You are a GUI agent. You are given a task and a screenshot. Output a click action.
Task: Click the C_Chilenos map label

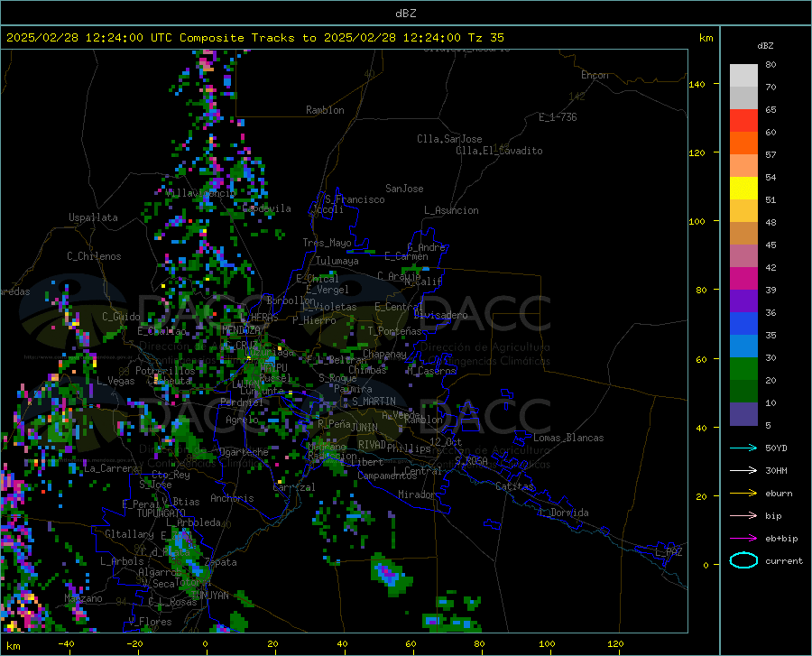pos(94,256)
